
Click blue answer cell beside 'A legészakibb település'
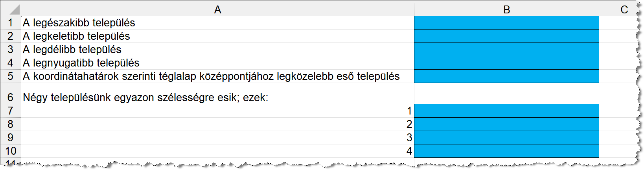pyautogui.click(x=506, y=23)
